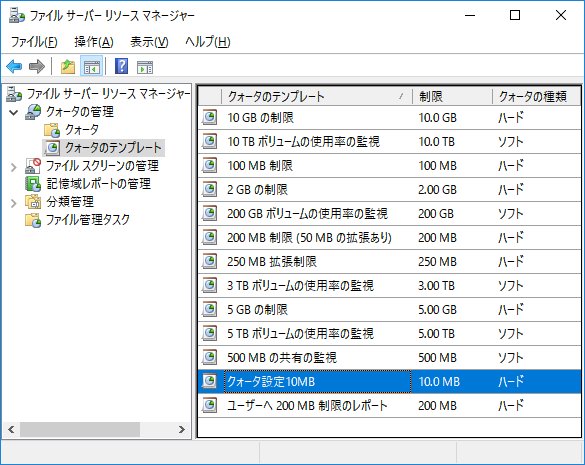This screenshot has width=585, height=465.
Task: Open the 操作(A) menu
Action: (x=94, y=41)
